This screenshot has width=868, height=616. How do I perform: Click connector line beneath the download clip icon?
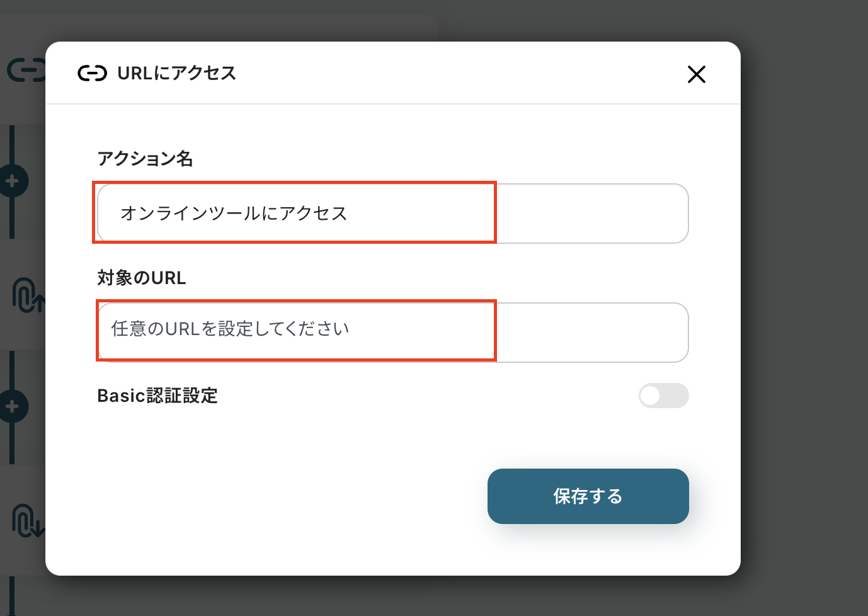[12, 595]
